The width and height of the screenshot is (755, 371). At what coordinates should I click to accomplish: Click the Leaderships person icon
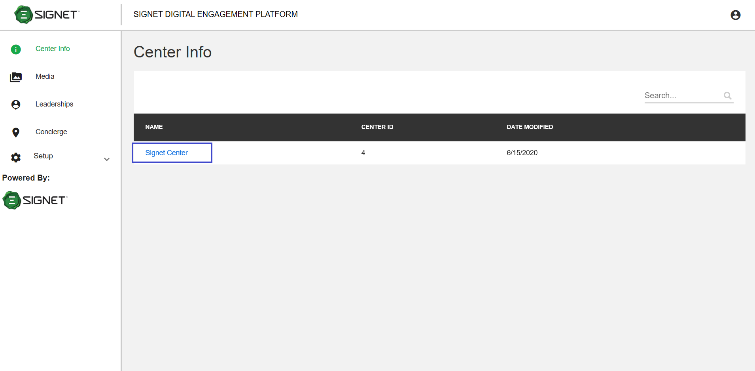coord(16,104)
